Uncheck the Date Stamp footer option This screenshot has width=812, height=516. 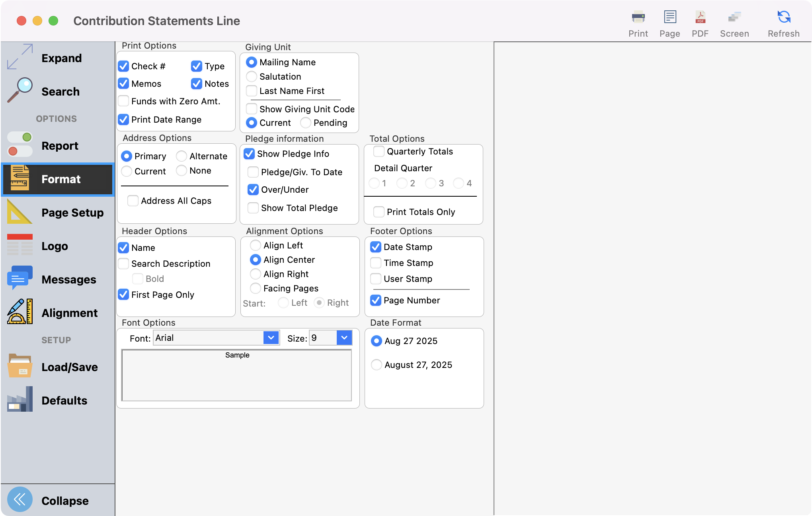[x=375, y=247]
